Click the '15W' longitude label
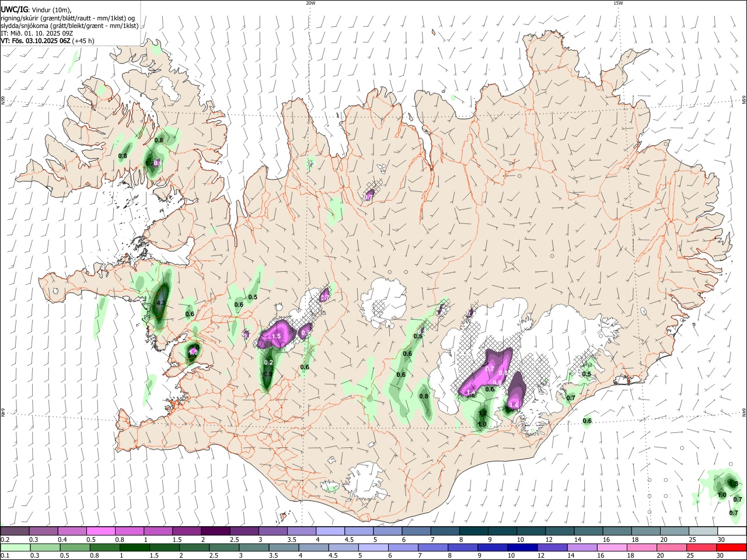 pyautogui.click(x=618, y=3)
